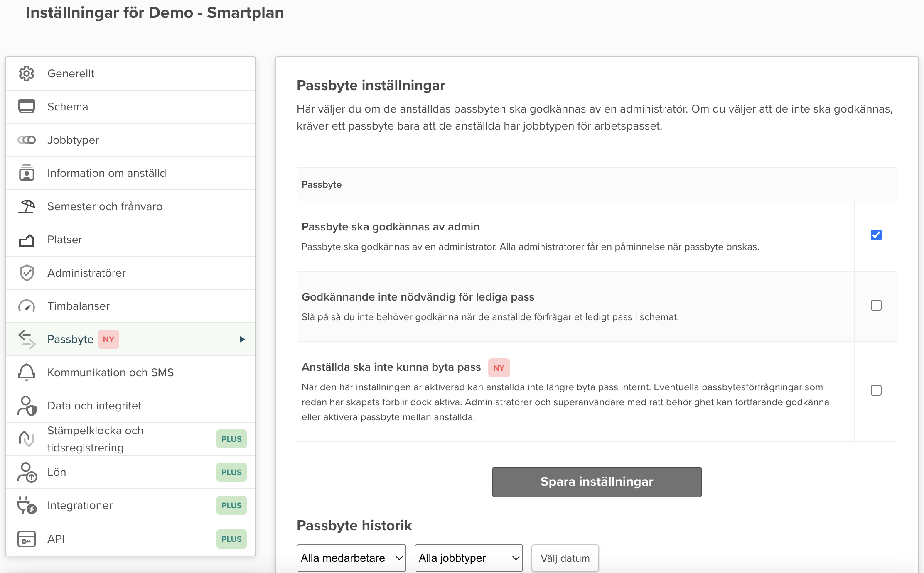Enable 'Godkännande inte nödvändig för lediga pass'

pyautogui.click(x=876, y=305)
